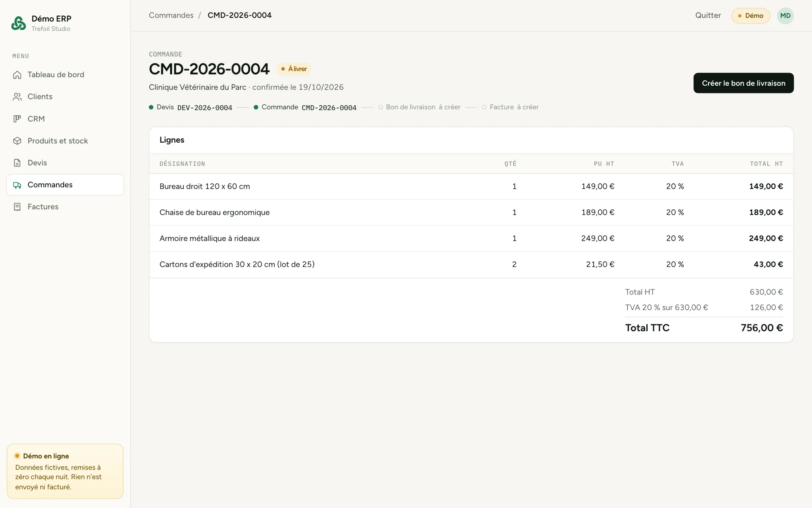Click the Lignes section heading
Viewport: 812px width, 508px height.
pos(172,140)
